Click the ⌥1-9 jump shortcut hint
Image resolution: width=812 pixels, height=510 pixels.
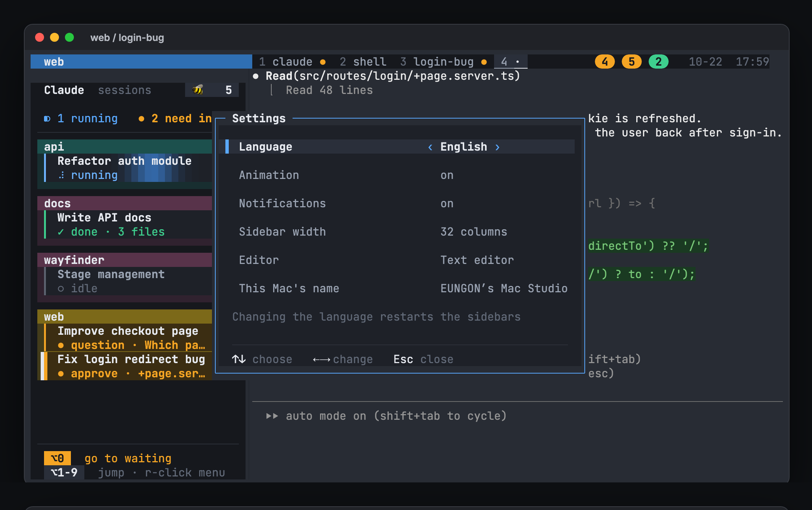135,472
